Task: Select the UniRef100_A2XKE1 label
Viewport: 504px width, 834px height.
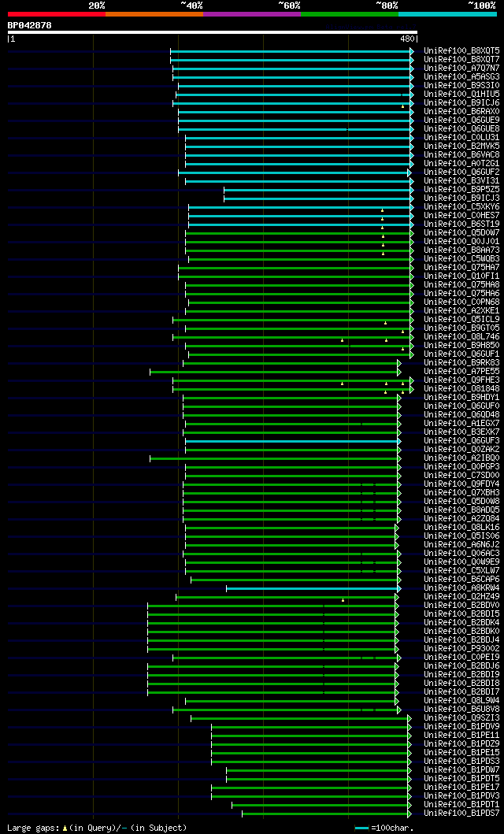Action: (461, 311)
